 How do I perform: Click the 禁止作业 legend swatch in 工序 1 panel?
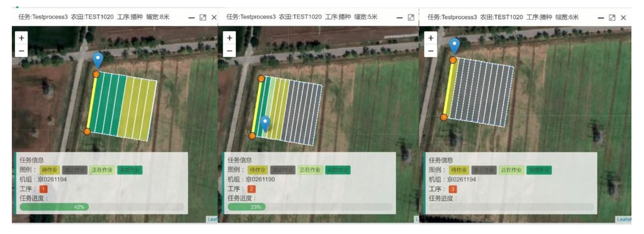pos(75,170)
